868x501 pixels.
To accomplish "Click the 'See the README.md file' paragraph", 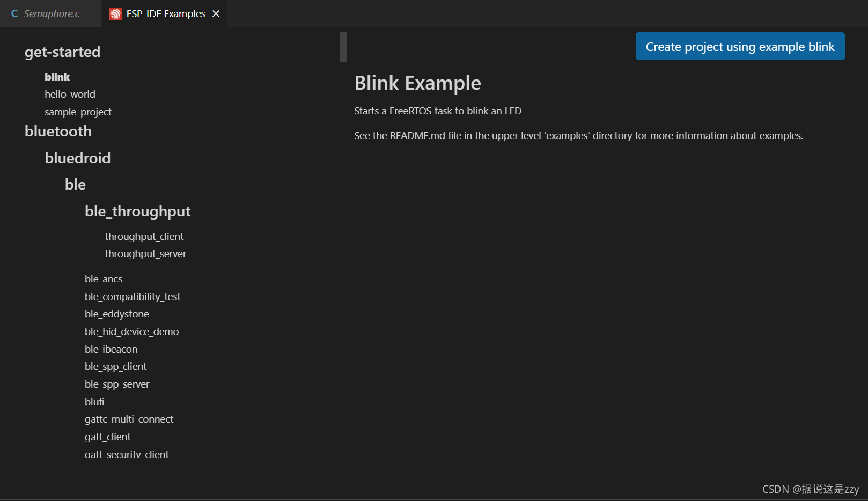I will 578,135.
